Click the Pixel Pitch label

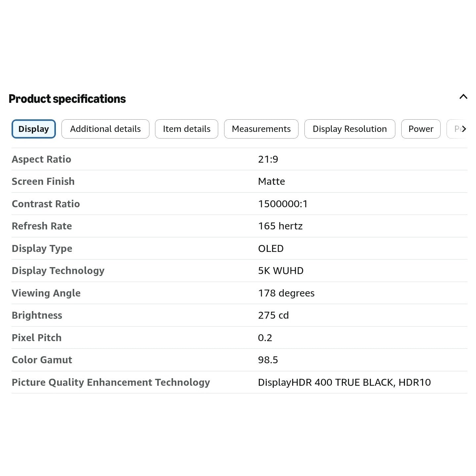coord(37,338)
